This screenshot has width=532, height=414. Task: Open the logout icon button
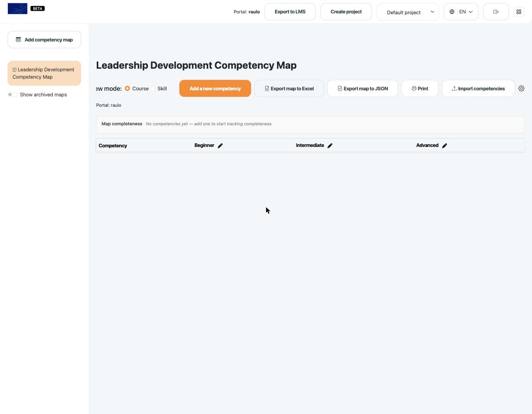click(496, 12)
